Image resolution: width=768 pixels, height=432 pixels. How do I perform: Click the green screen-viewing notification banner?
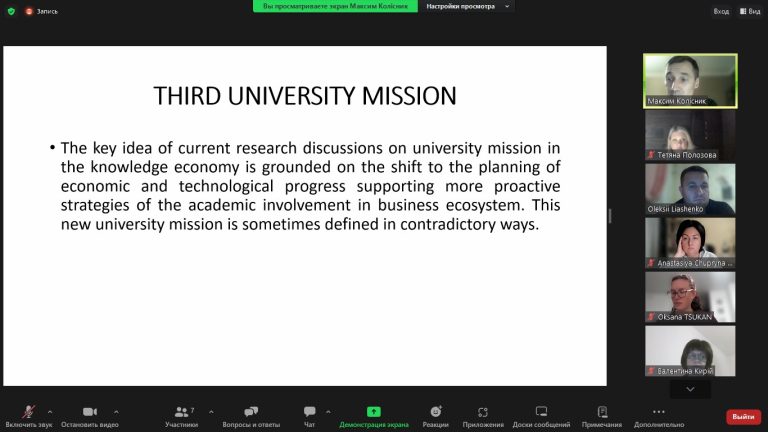tap(336, 6)
